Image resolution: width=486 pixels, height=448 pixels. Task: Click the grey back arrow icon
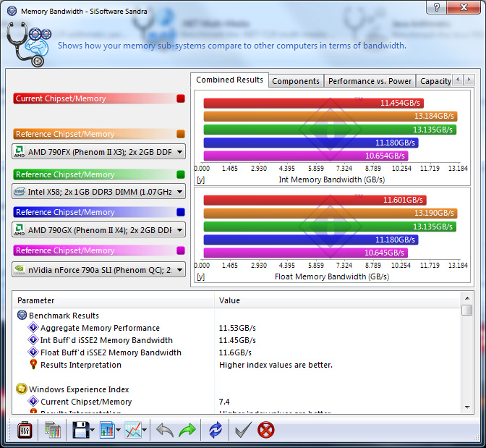coord(165,431)
